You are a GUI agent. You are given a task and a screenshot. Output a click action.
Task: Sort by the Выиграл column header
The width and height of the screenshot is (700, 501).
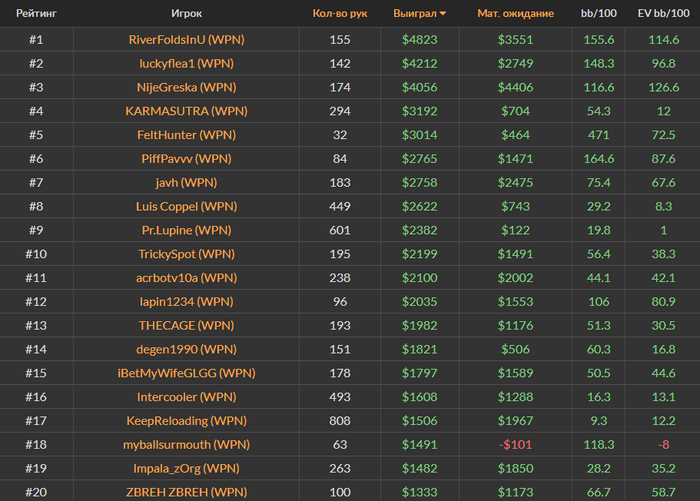417,14
